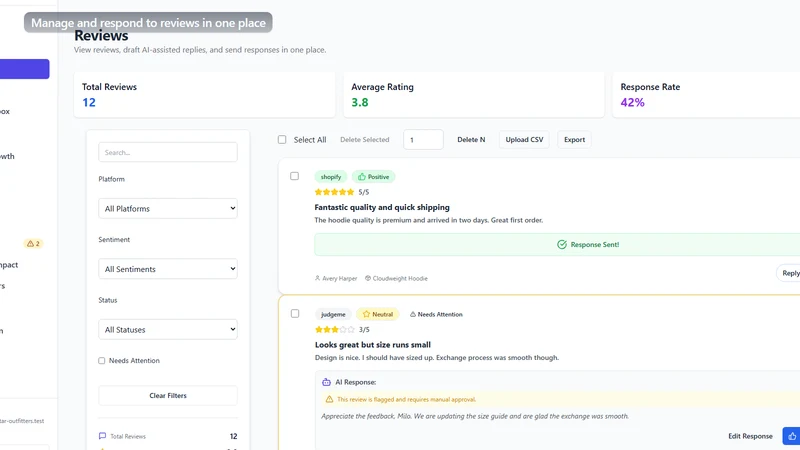Click the warning badge showing 2 in the sidebar
The image size is (800, 450).
pyautogui.click(x=33, y=244)
